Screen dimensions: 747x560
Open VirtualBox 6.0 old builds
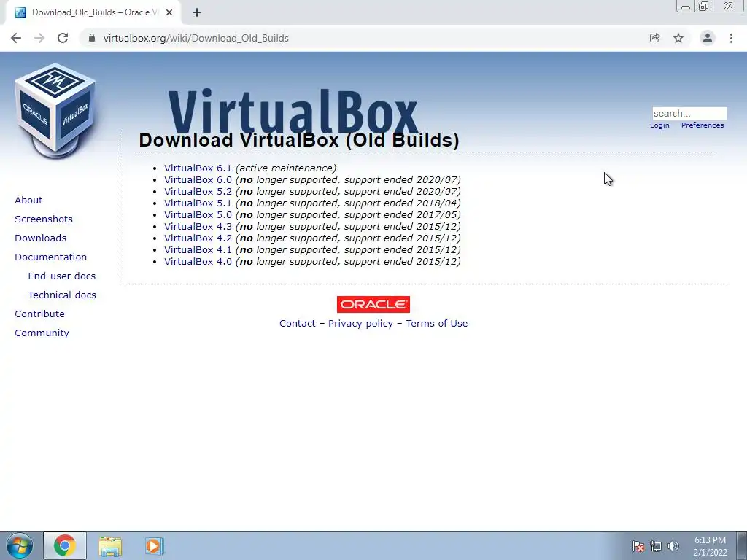tap(198, 179)
